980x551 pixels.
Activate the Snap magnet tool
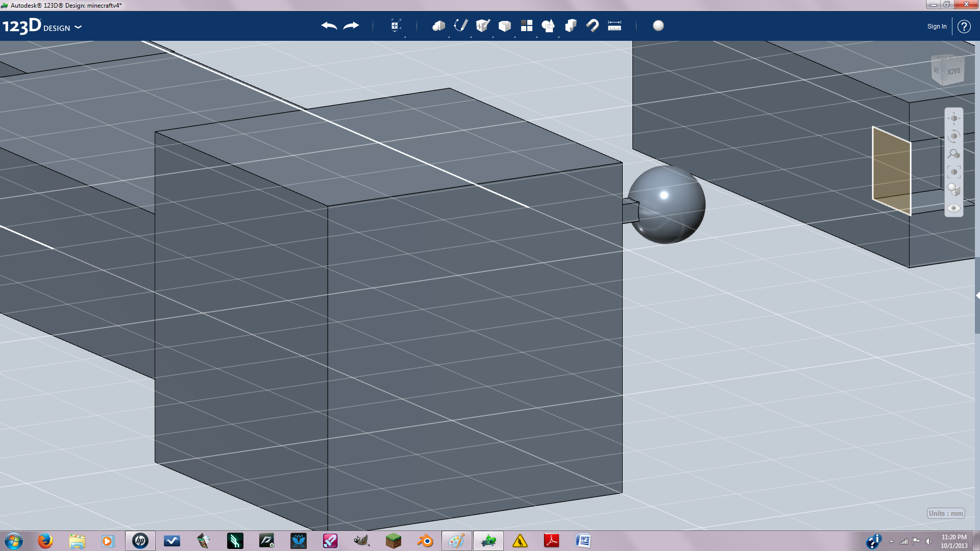pos(593,26)
